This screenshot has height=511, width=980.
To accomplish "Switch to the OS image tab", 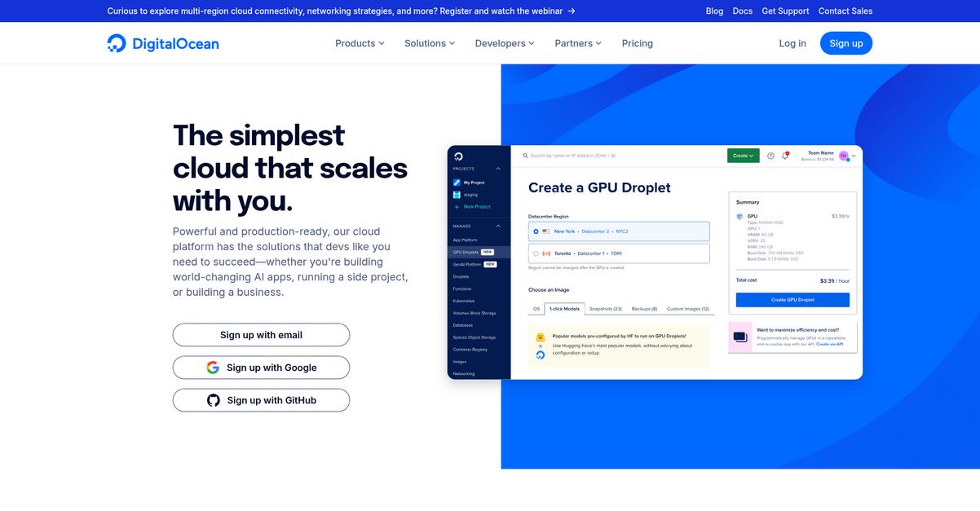I will [536, 309].
